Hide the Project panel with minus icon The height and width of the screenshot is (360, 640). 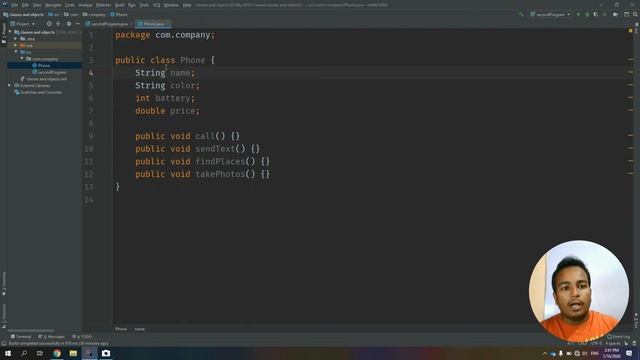point(77,24)
